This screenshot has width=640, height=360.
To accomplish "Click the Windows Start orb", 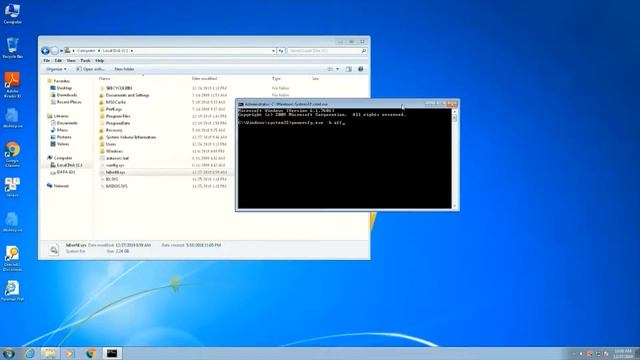I will coord(9,353).
